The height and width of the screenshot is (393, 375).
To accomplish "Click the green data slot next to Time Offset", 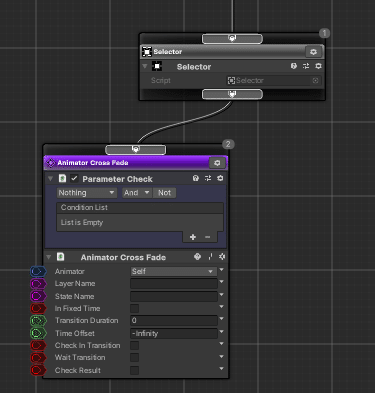I will tap(38, 333).
